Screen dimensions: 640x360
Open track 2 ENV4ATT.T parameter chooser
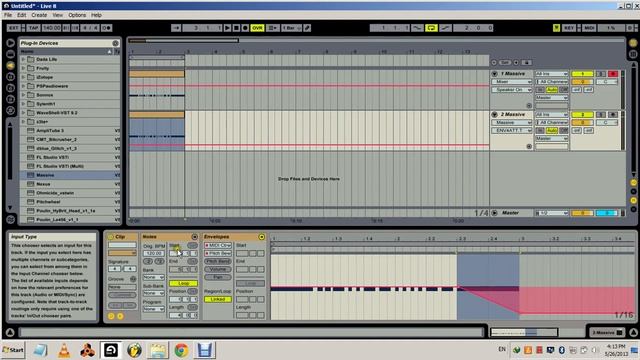[512, 131]
